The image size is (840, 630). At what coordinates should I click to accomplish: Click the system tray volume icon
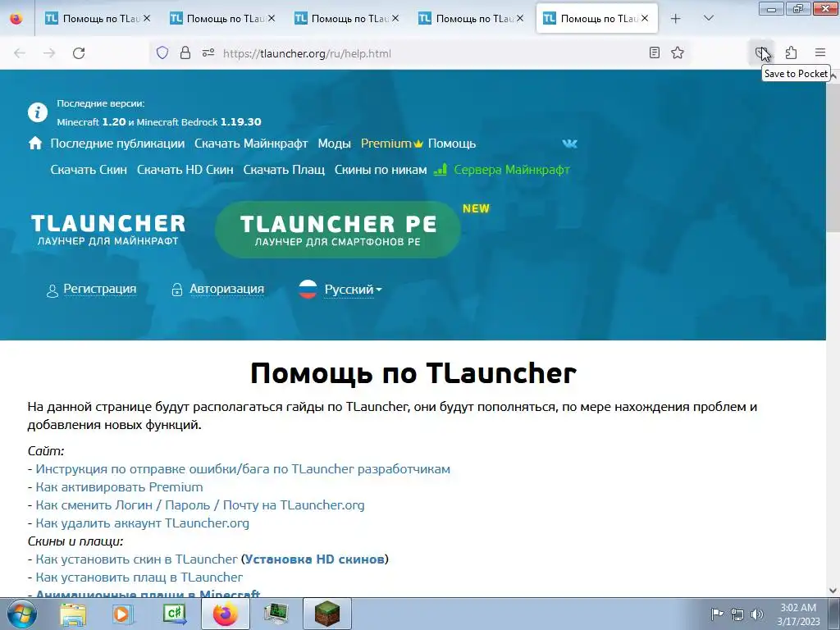(x=757, y=614)
